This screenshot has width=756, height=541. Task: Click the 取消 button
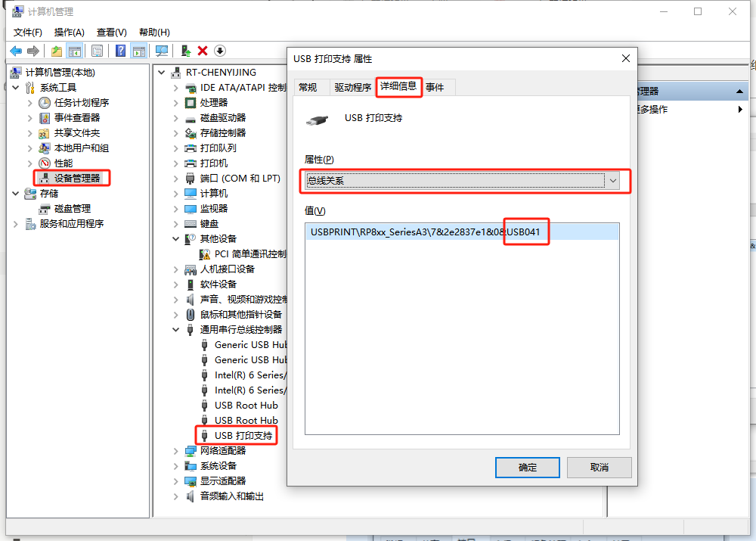[599, 468]
